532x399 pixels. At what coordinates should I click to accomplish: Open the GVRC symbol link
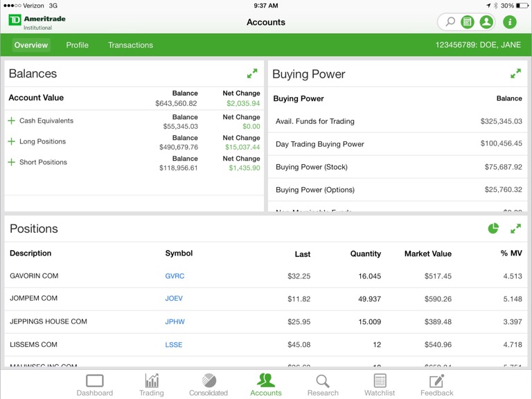tap(175, 276)
